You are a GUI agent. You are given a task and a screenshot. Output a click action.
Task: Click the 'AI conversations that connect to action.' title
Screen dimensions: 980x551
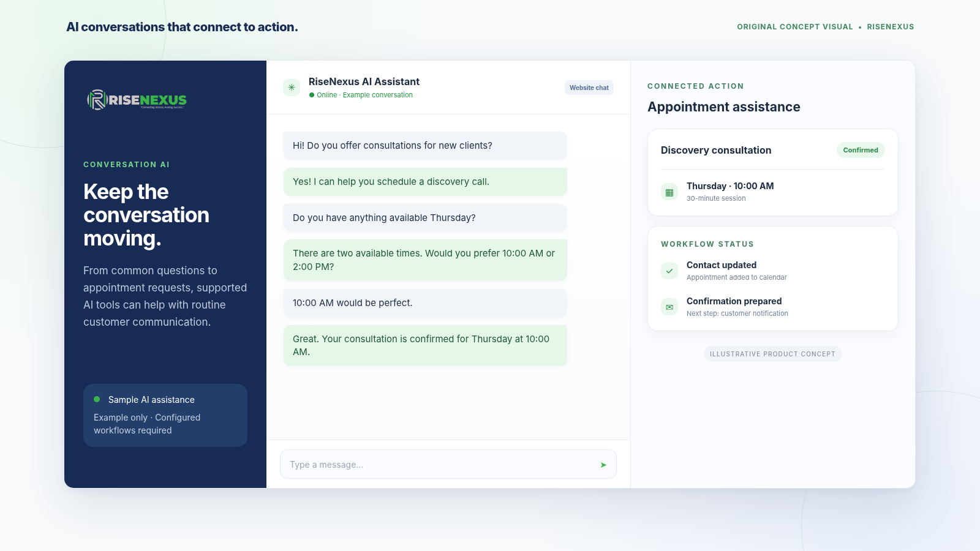(x=182, y=27)
